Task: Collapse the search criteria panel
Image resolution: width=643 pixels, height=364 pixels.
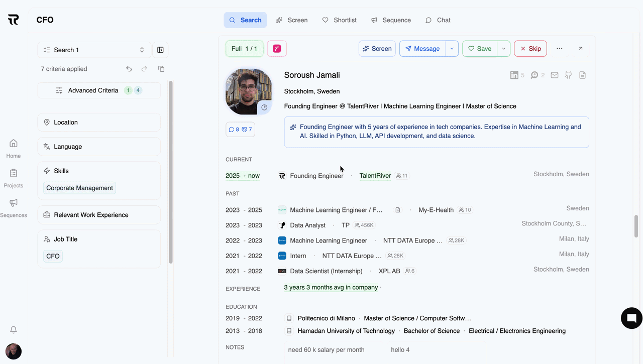Action: [x=160, y=50]
